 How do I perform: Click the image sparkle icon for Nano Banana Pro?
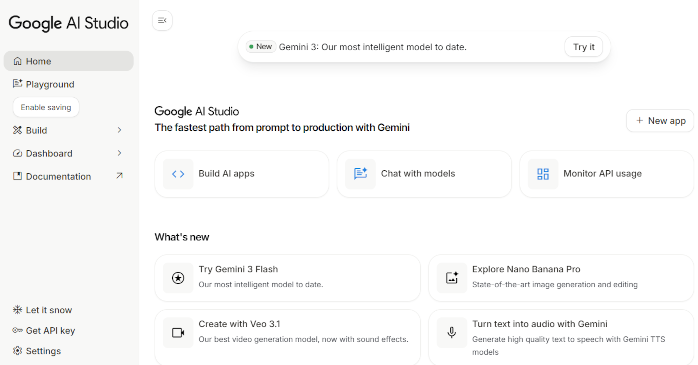(452, 278)
